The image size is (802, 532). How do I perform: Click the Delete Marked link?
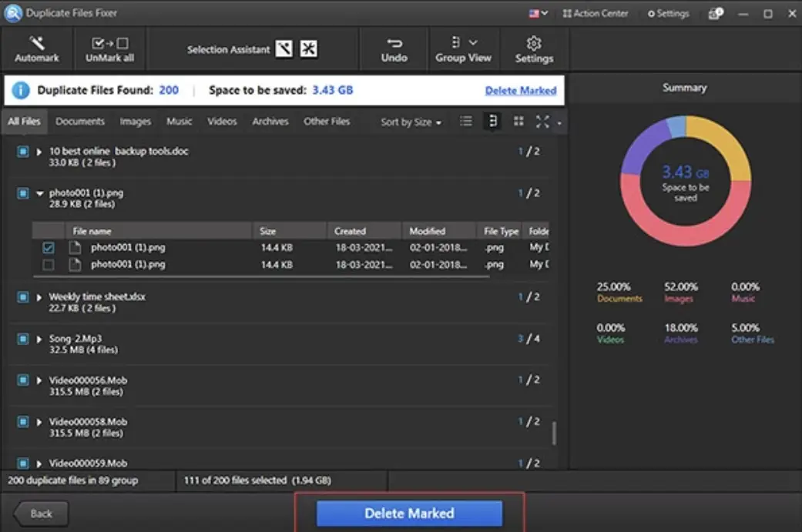tap(521, 90)
